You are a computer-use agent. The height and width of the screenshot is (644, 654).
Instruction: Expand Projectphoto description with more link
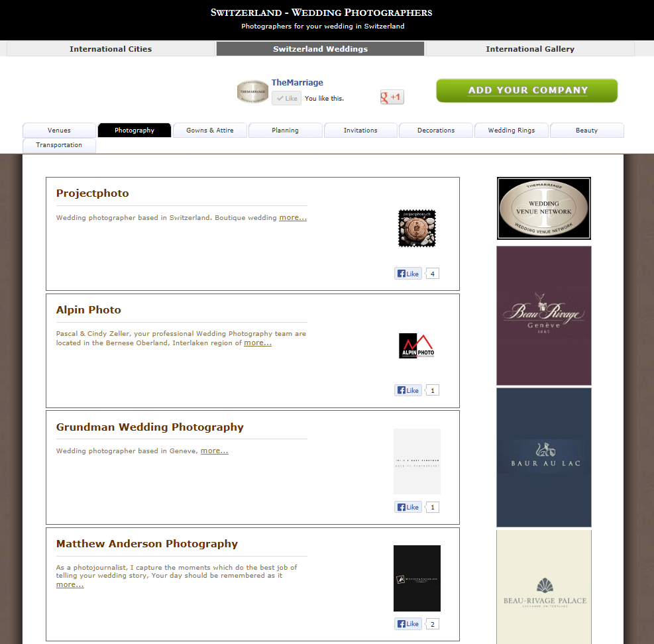[x=292, y=217]
